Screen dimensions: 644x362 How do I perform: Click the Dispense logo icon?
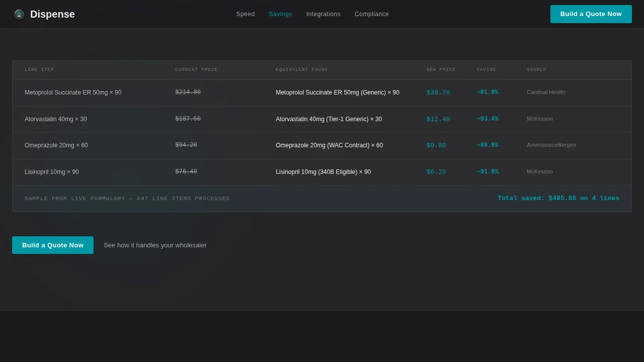19,14
